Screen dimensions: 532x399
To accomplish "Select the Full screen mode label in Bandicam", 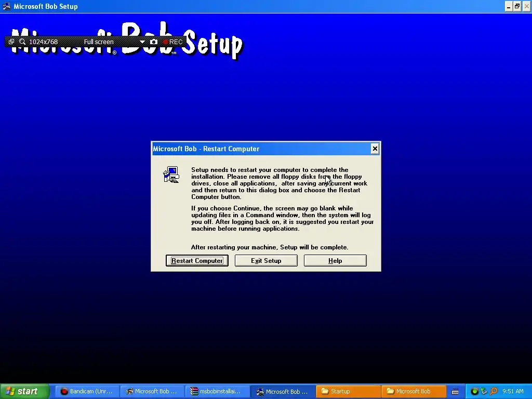I will click(x=99, y=42).
